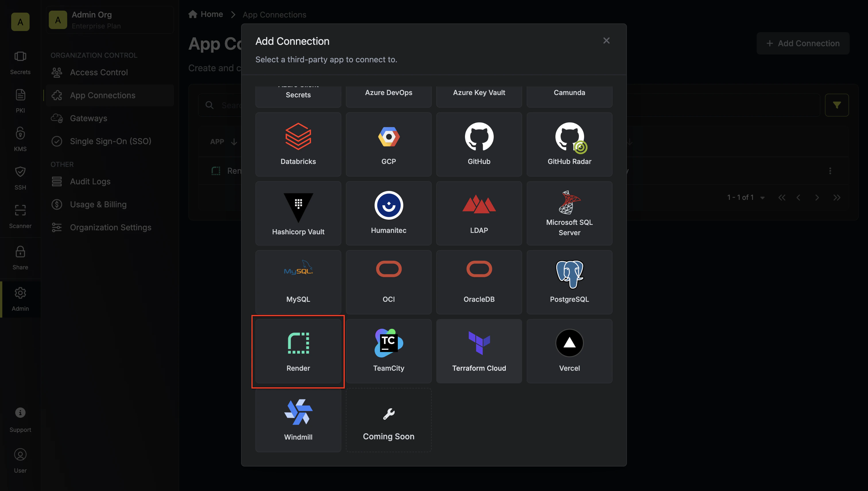The width and height of the screenshot is (868, 491).
Task: Click the organization avatar in the rail
Action: point(20,22)
